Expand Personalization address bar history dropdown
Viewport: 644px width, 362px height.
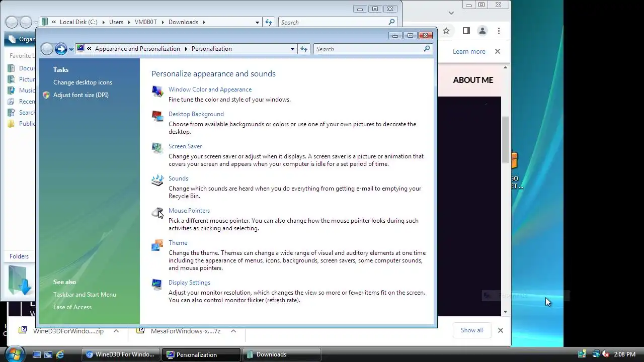(292, 49)
